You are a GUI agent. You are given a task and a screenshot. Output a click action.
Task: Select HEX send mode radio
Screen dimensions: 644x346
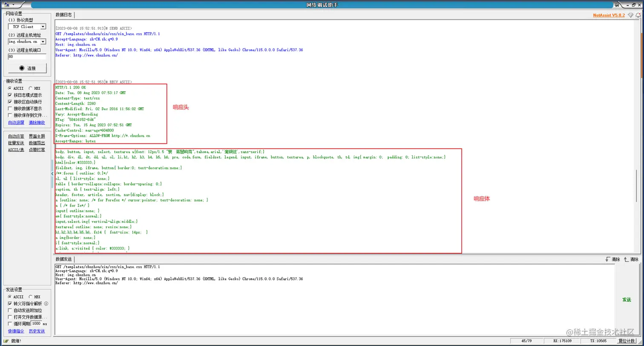point(30,297)
